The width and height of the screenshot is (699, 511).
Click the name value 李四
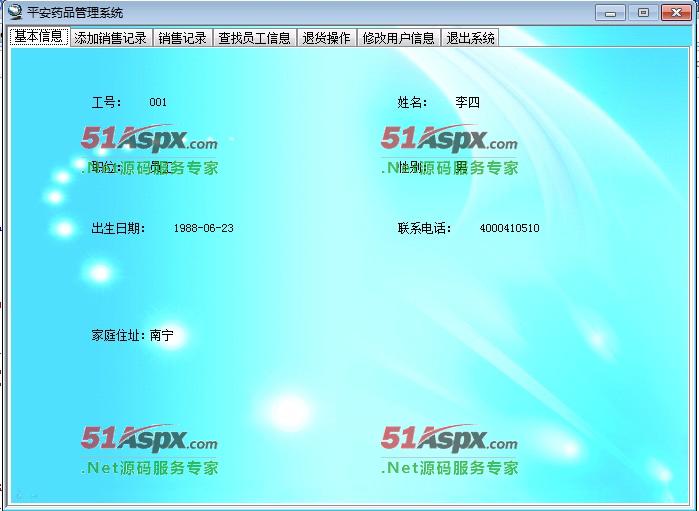468,103
